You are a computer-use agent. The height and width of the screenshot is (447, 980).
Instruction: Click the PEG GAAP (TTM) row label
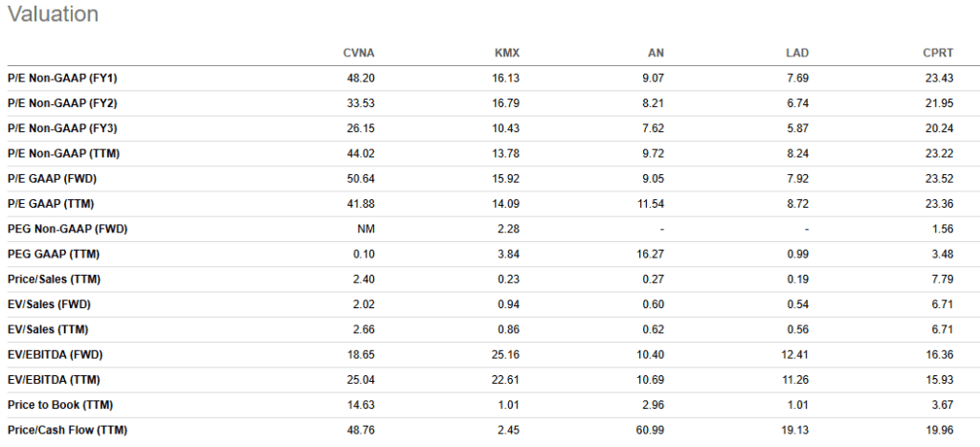click(56, 254)
